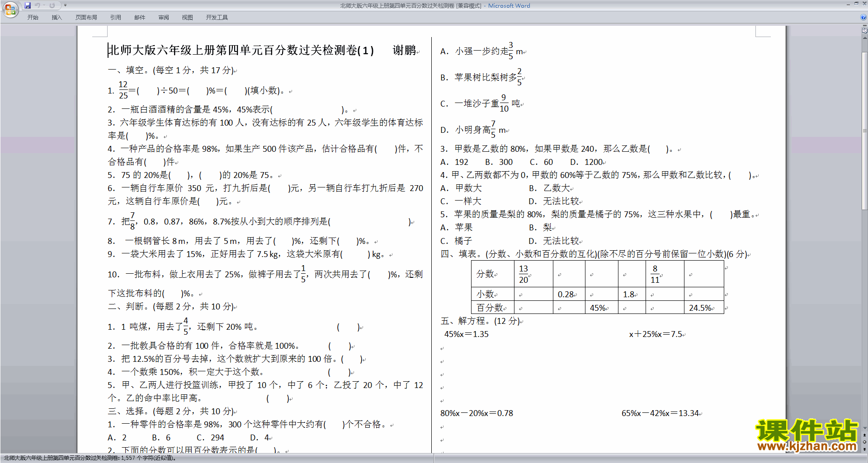
Task: Click the 分数 row header cell
Action: [x=492, y=274]
